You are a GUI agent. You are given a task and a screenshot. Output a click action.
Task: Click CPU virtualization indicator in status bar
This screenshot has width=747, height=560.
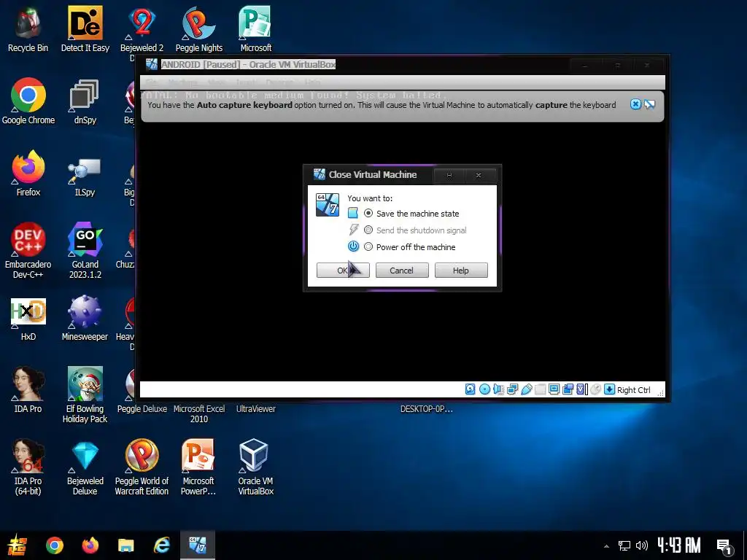point(582,389)
